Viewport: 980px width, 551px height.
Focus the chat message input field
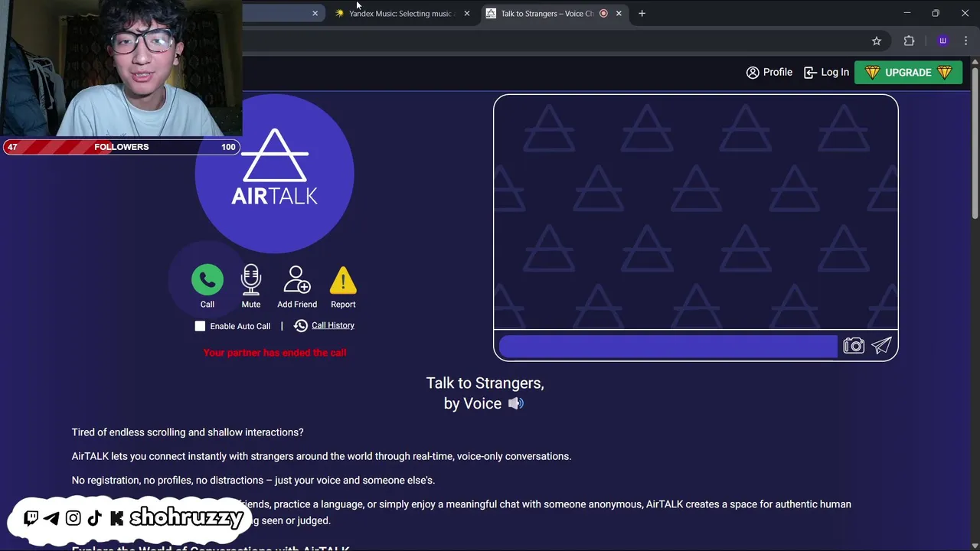coord(668,347)
